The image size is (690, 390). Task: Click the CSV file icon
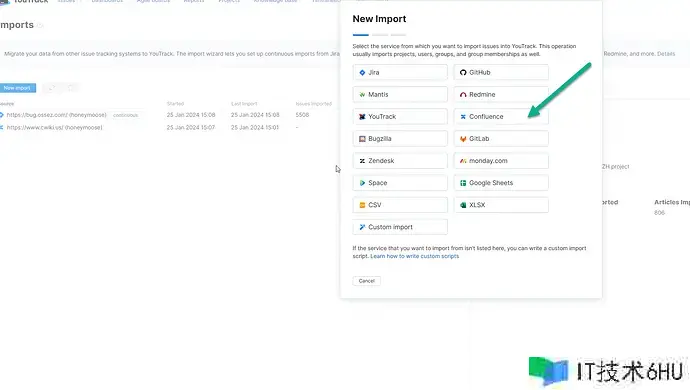(362, 205)
